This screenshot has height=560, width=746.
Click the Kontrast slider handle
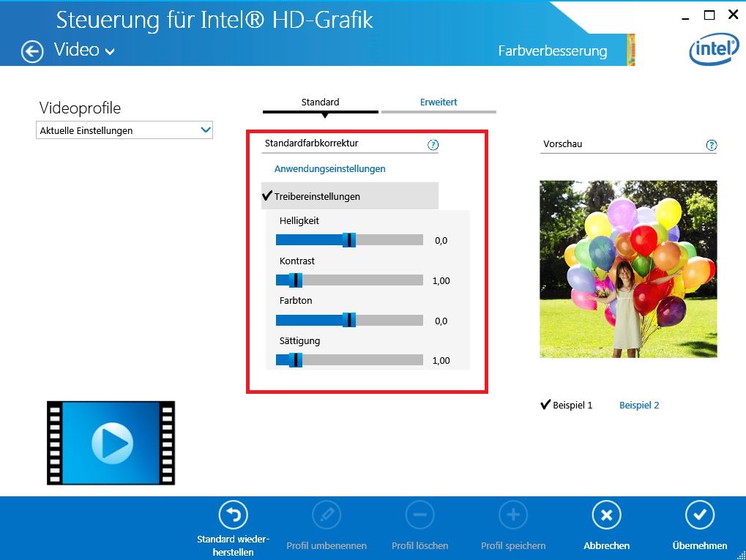click(296, 280)
